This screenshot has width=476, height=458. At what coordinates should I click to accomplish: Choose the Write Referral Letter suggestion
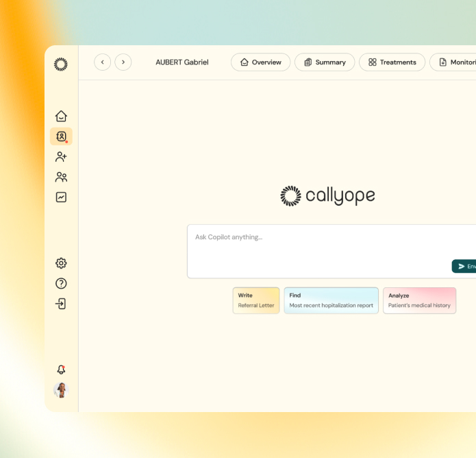point(256,300)
